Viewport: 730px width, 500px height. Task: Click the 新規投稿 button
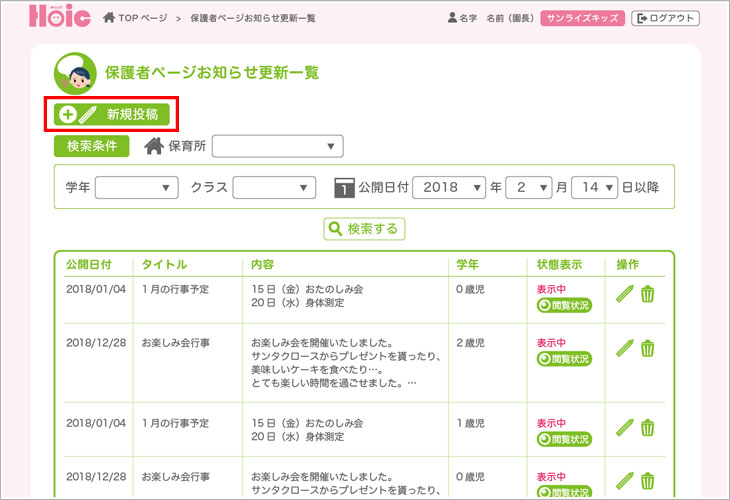(x=112, y=114)
